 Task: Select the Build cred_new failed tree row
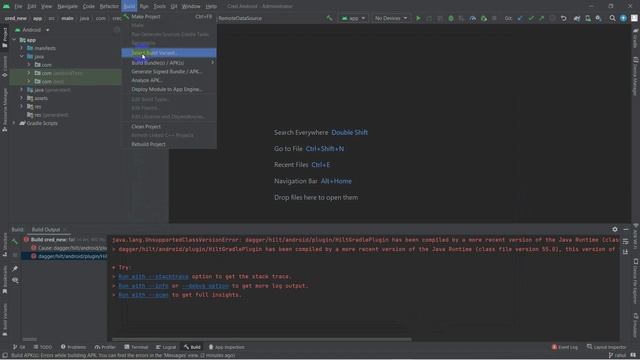pyautogui.click(x=64, y=240)
